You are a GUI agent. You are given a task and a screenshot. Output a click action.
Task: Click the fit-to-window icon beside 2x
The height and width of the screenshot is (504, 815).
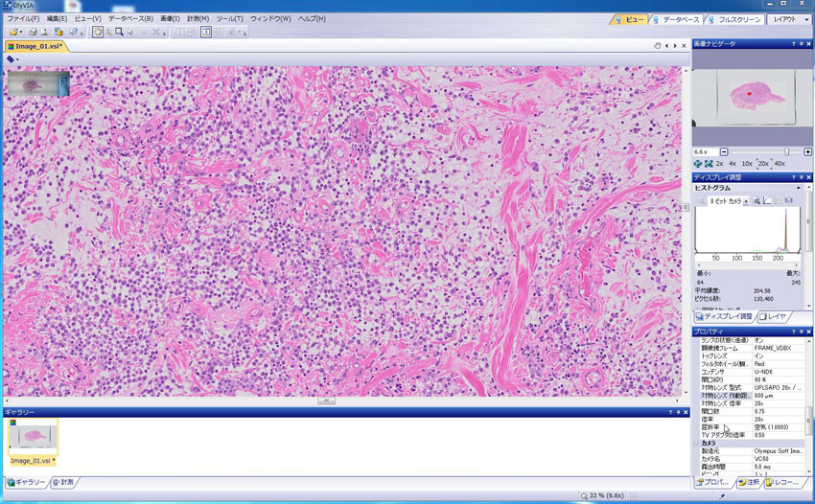[709, 164]
